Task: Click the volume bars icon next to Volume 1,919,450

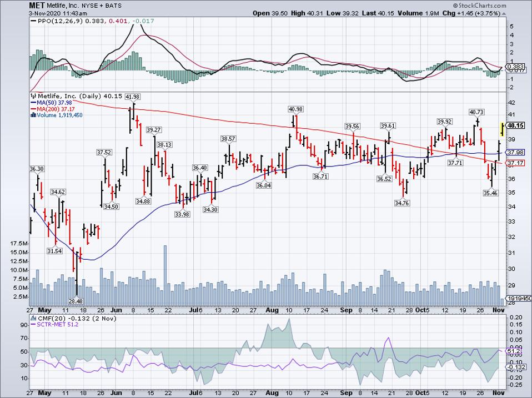Action: point(32,114)
